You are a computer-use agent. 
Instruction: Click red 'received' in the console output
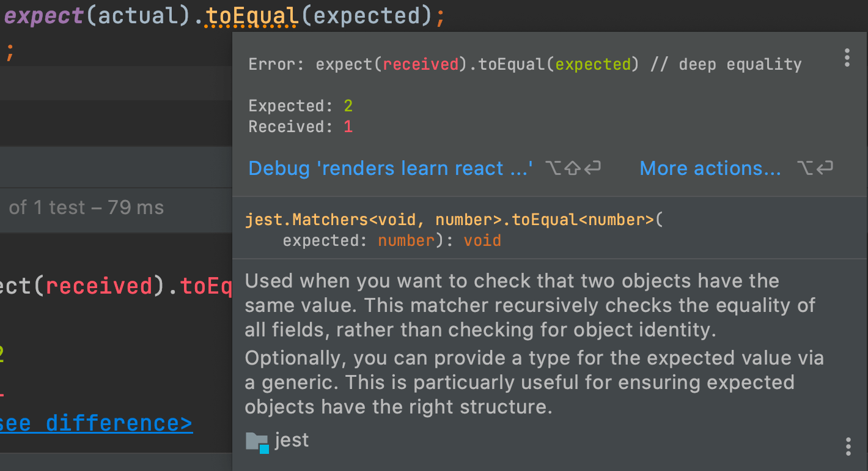(98, 286)
